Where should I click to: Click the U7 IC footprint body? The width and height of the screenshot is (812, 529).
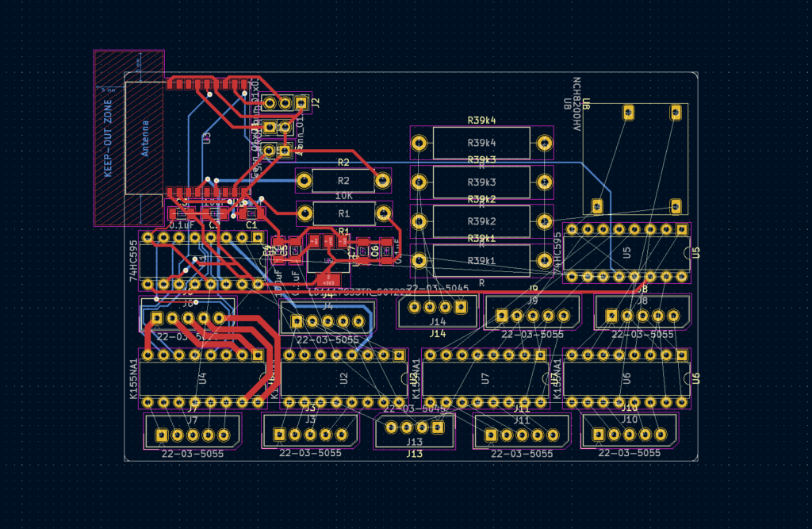pyautogui.click(x=485, y=378)
